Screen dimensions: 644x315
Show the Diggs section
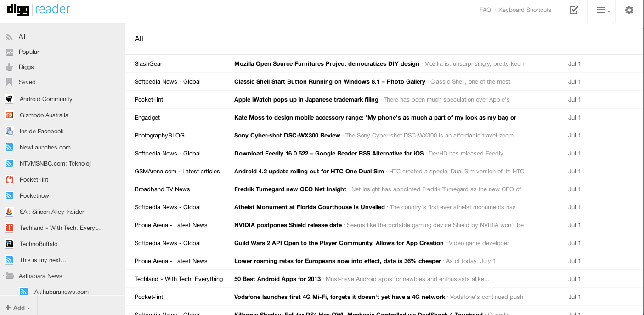point(26,67)
